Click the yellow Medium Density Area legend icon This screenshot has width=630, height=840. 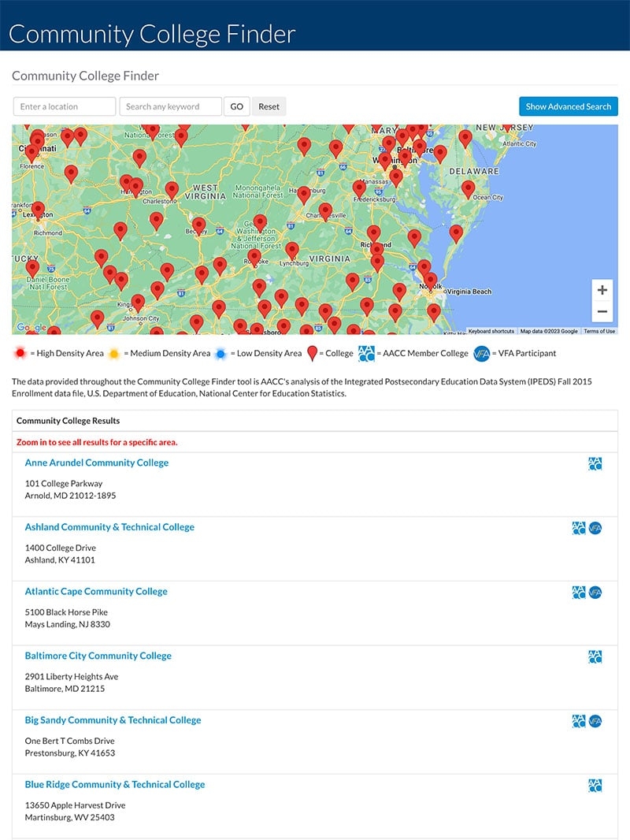(x=113, y=352)
